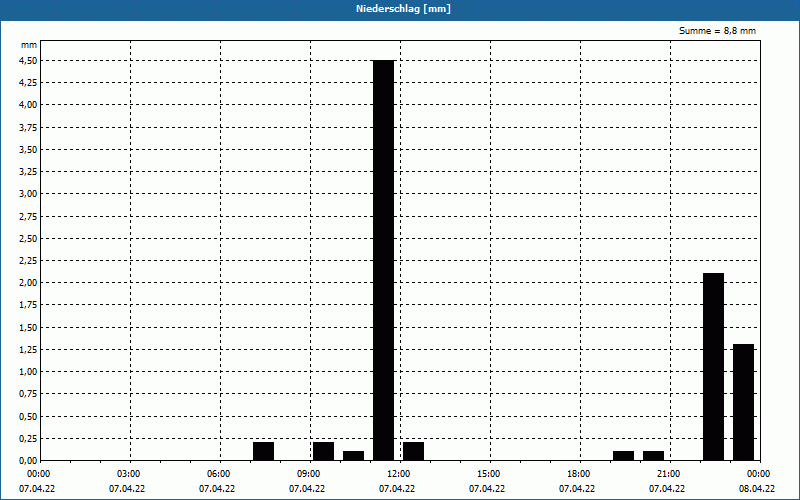This screenshot has width=800, height=500.
Task: Click the 1,3 mm bar before 00:00 08.04.22
Action: pos(743,402)
